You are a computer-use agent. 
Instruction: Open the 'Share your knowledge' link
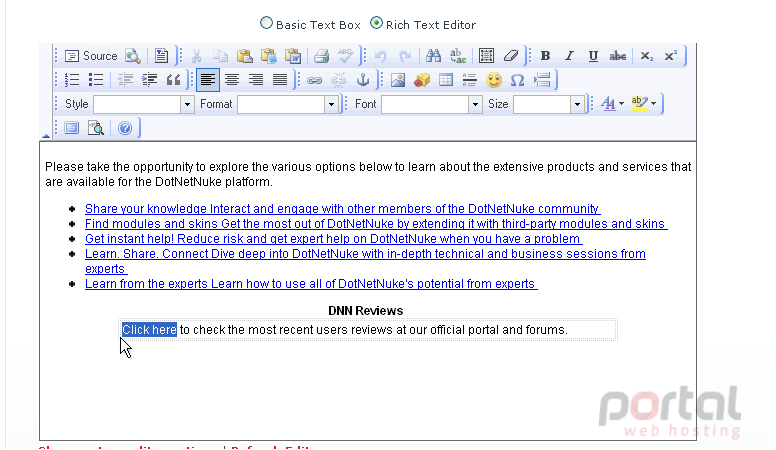(342, 209)
